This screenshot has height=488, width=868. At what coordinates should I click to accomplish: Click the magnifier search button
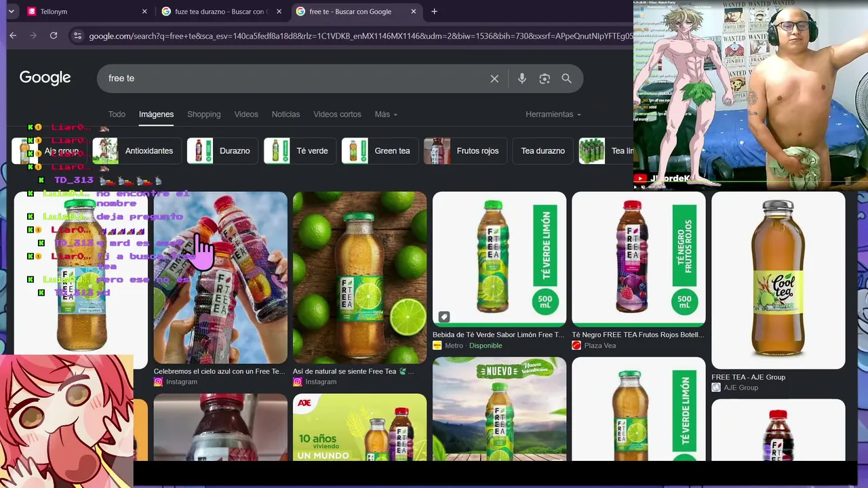566,79
